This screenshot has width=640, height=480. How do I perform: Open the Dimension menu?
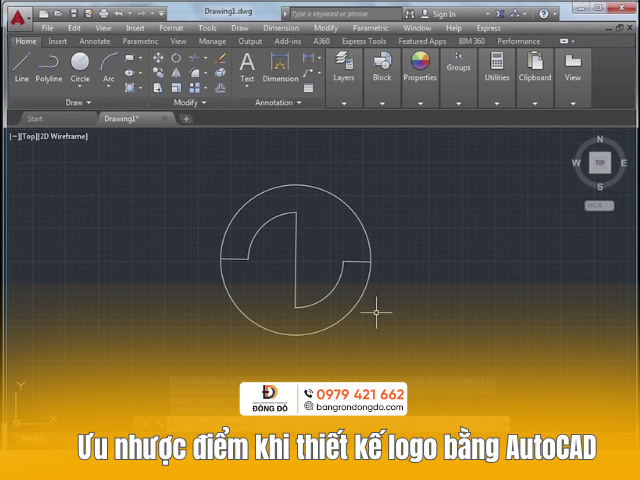281,28
